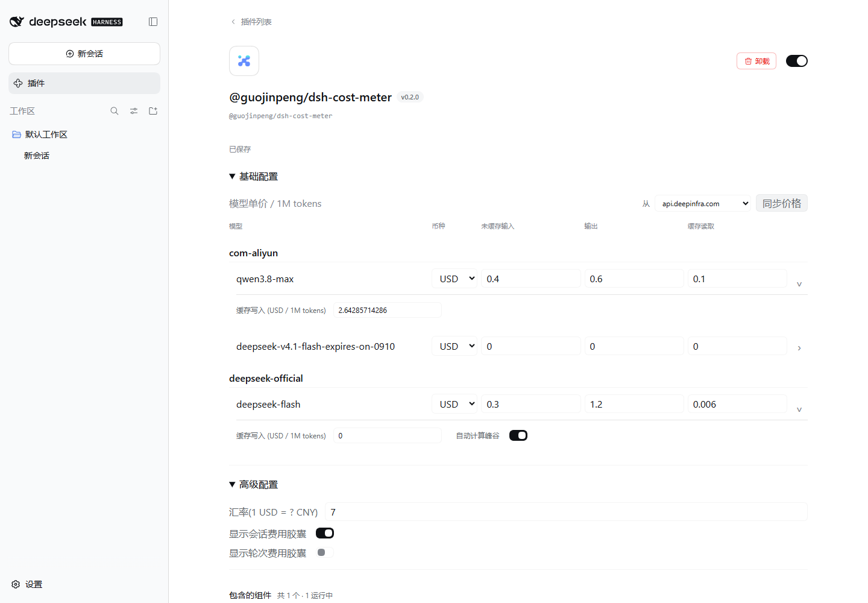Toggle 自动计算峰谷 switch
This screenshot has width=868, height=603.
pyautogui.click(x=518, y=435)
